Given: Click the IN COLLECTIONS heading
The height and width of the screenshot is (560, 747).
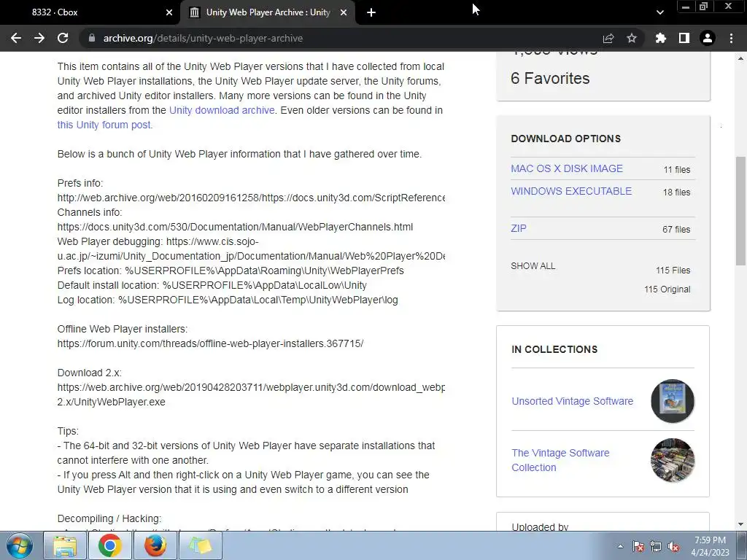Looking at the screenshot, I should (554, 349).
